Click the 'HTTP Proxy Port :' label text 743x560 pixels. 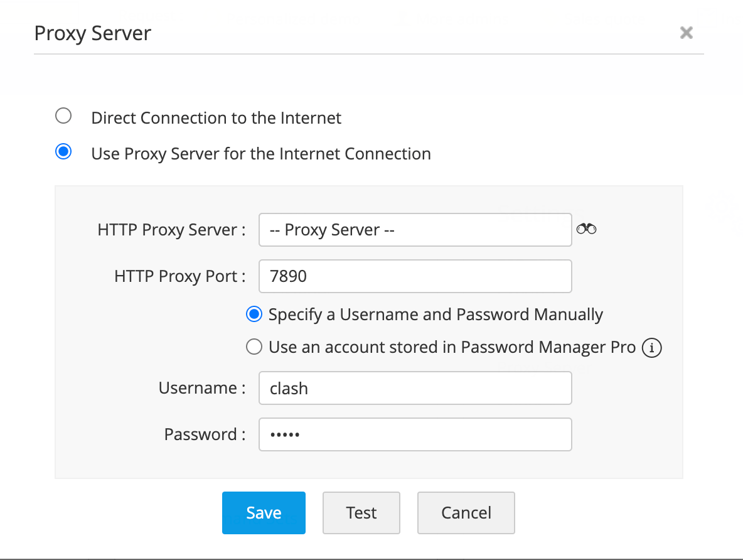tap(179, 276)
